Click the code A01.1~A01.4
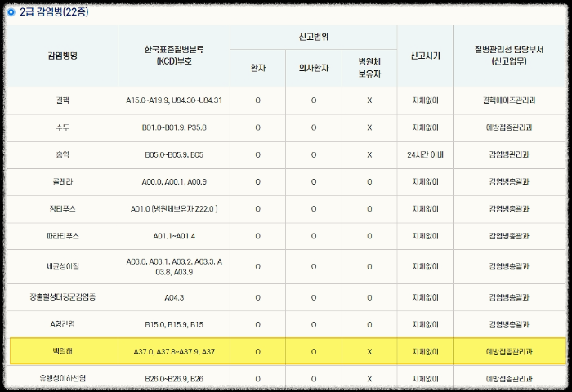572x392 pixels. pyautogui.click(x=174, y=236)
